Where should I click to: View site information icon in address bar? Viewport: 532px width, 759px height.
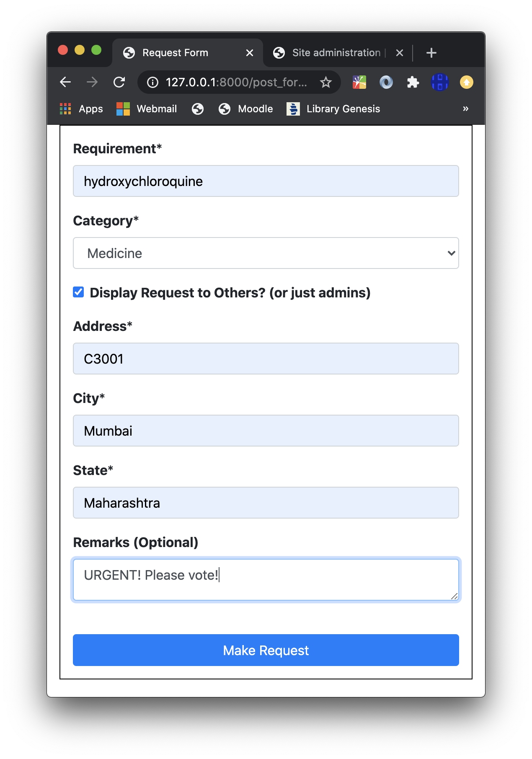(x=153, y=82)
